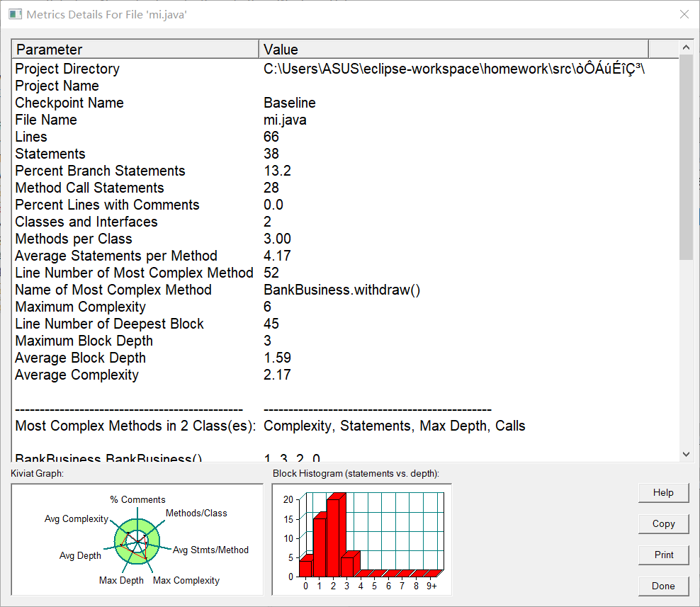This screenshot has height=607, width=700.
Task: Click the scrollbar up arrow
Action: pos(686,47)
